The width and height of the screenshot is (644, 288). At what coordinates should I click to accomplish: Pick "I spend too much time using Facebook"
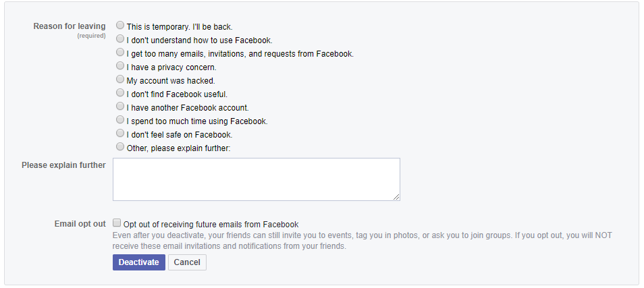tap(120, 119)
